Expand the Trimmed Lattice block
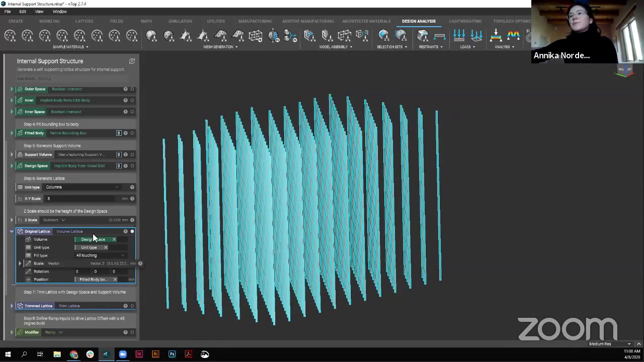The width and height of the screenshot is (644, 362). point(12,306)
